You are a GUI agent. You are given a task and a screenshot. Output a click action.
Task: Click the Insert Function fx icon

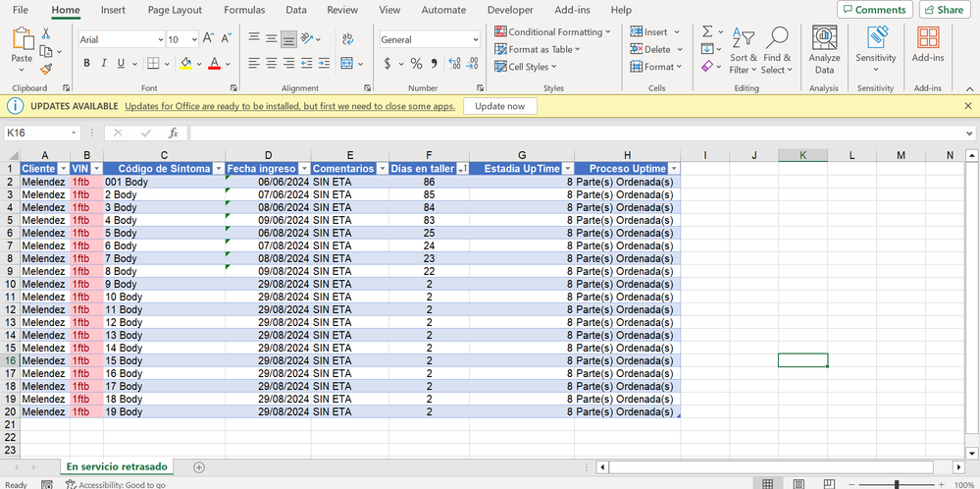174,134
